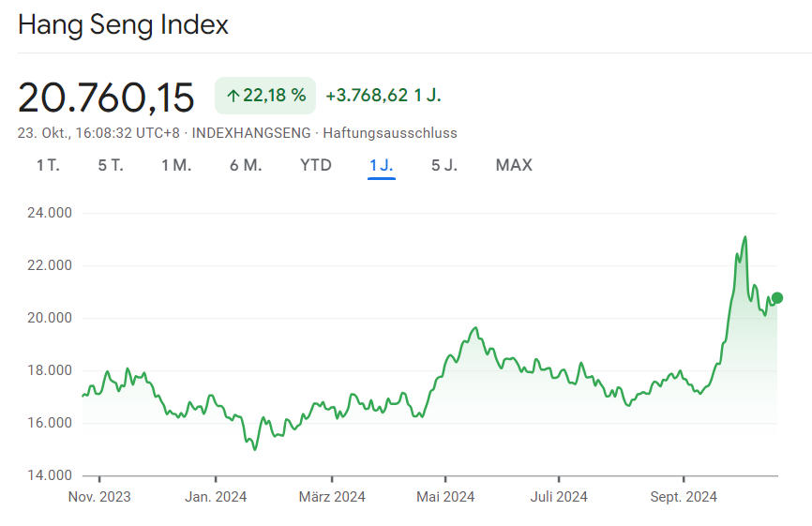Screen dimensions: 812x526
Task: Click the Mai 2024 x-axis label
Action: (445, 497)
